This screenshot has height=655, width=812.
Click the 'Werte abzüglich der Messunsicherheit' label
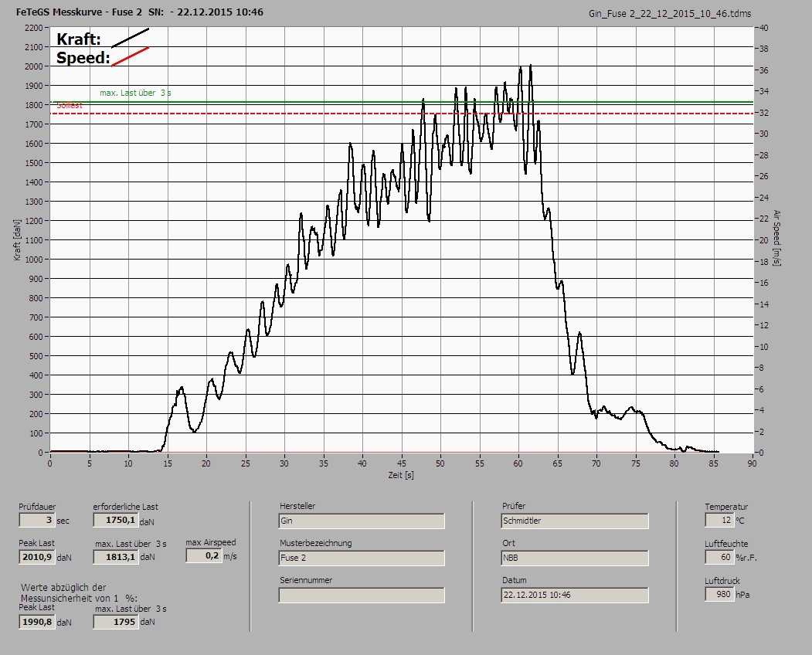click(80, 592)
